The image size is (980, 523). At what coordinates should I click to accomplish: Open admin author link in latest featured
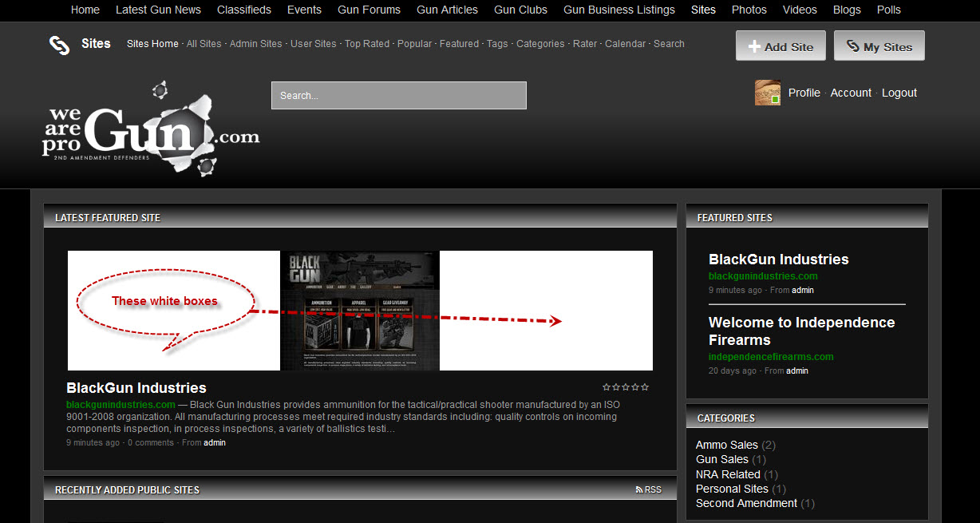pyautogui.click(x=215, y=442)
